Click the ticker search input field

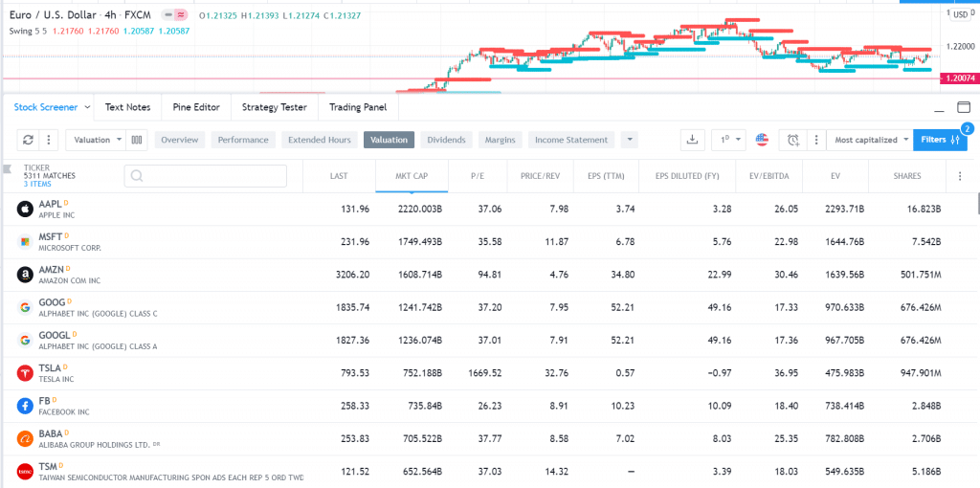coord(206,176)
